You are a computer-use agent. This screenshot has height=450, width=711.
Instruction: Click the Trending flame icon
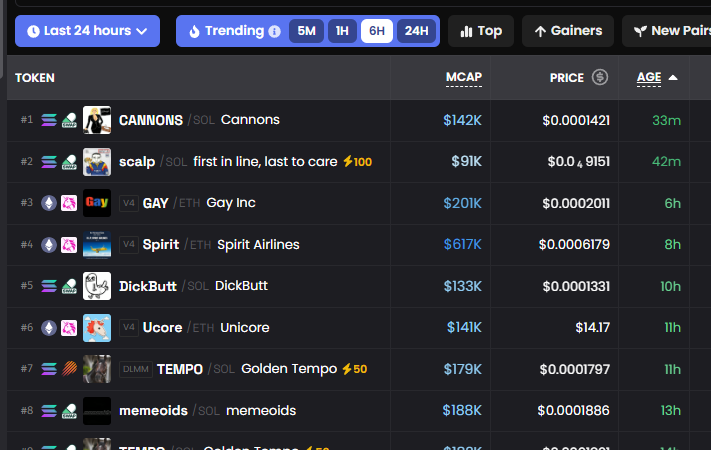pos(194,31)
